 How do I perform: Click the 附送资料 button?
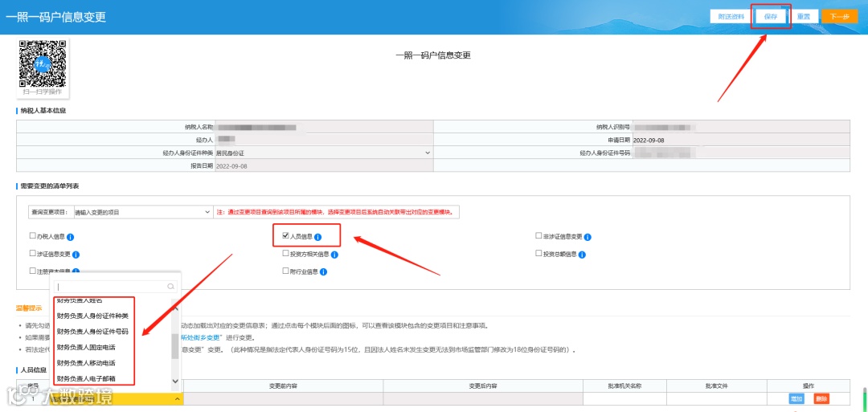pos(731,17)
